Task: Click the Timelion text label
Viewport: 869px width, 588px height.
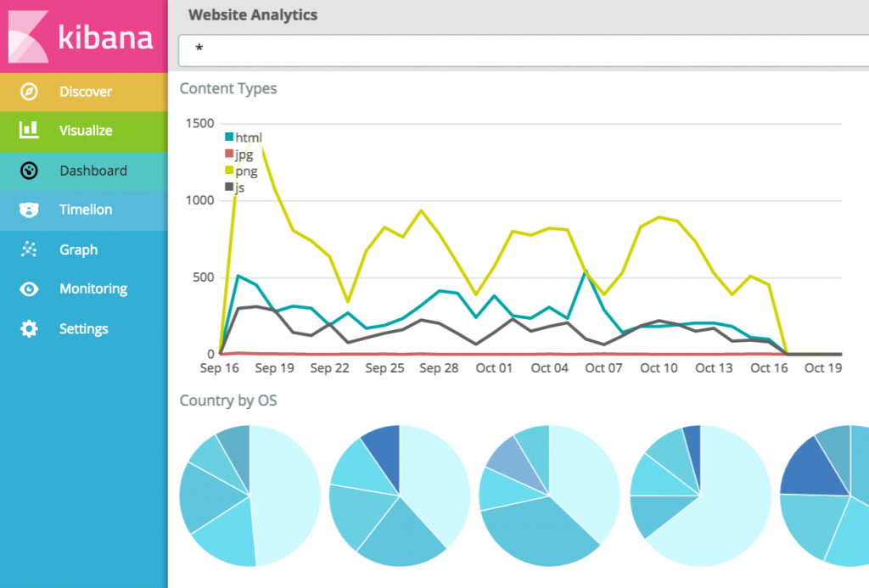Action: pos(85,210)
